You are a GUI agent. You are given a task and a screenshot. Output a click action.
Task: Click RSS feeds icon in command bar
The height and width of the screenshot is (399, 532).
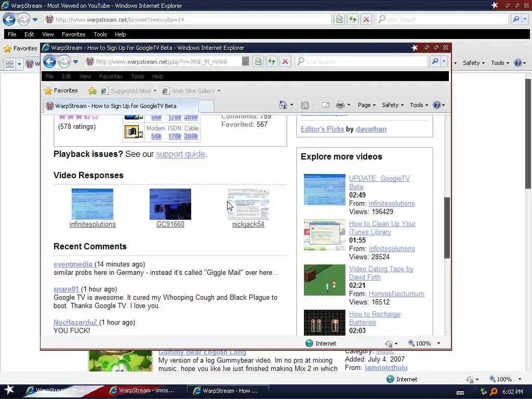(304, 105)
